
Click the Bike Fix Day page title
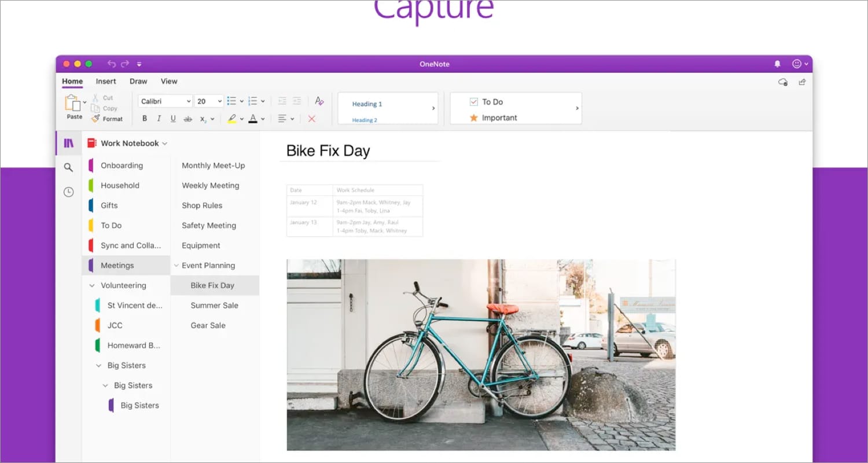coord(328,151)
